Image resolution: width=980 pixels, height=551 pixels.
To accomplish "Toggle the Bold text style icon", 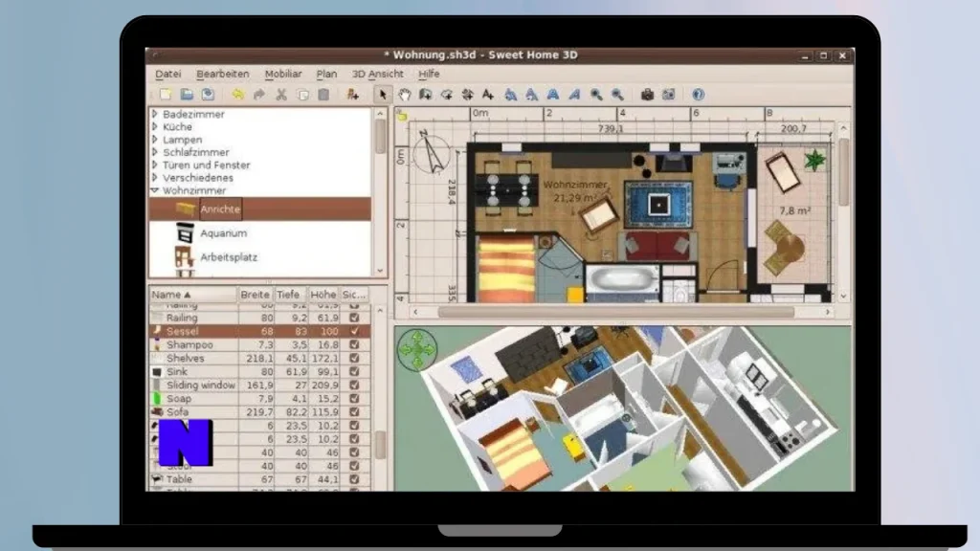I will tap(553, 95).
